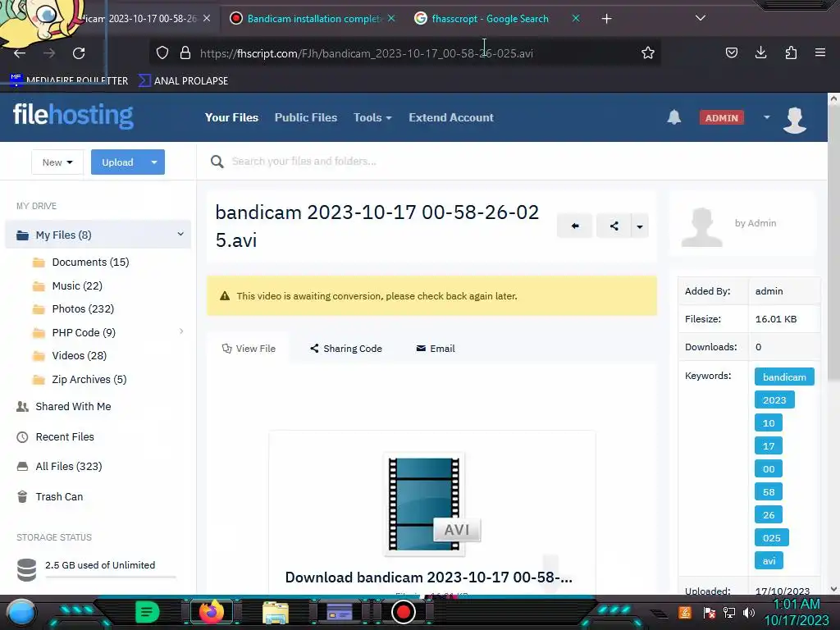Click the bandicam keyword tag
Screen dimensions: 840x630
(x=784, y=377)
